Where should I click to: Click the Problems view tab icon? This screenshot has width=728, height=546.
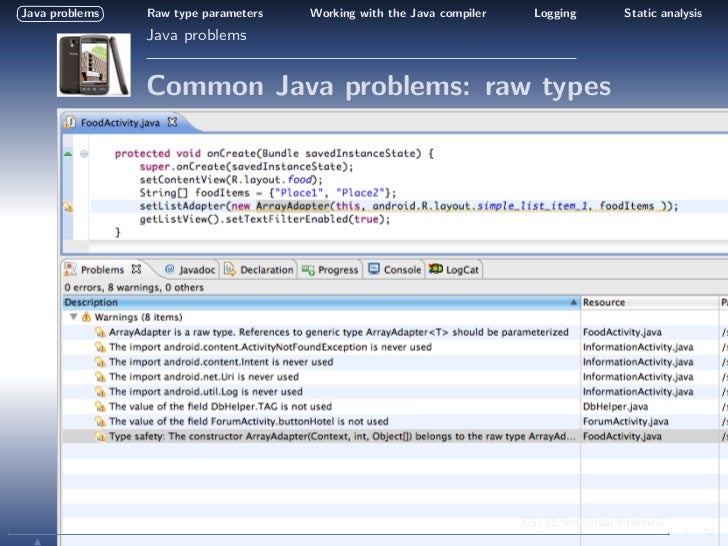pyautogui.click(x=70, y=269)
